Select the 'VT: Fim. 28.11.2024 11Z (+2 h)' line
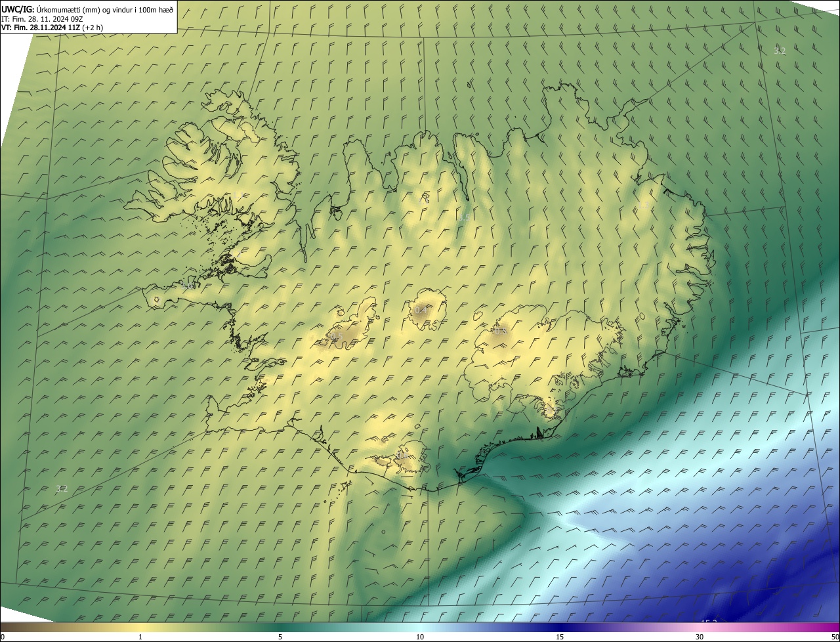 coord(52,28)
